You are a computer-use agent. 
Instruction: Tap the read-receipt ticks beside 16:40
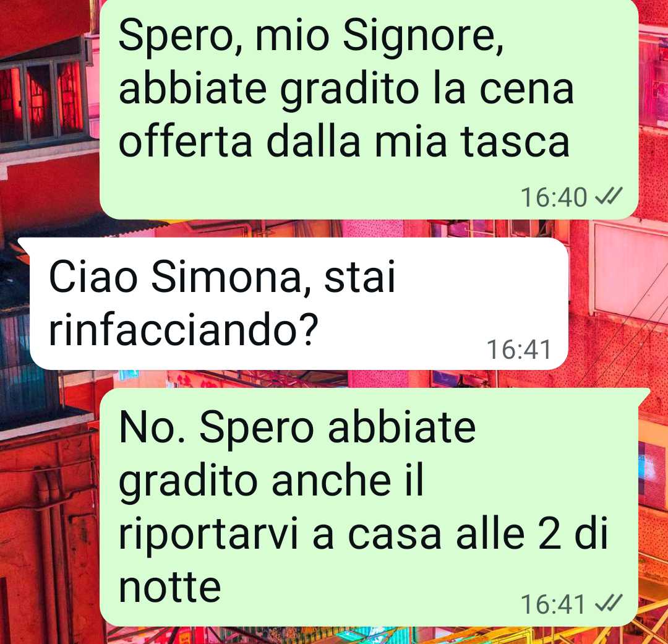(609, 197)
